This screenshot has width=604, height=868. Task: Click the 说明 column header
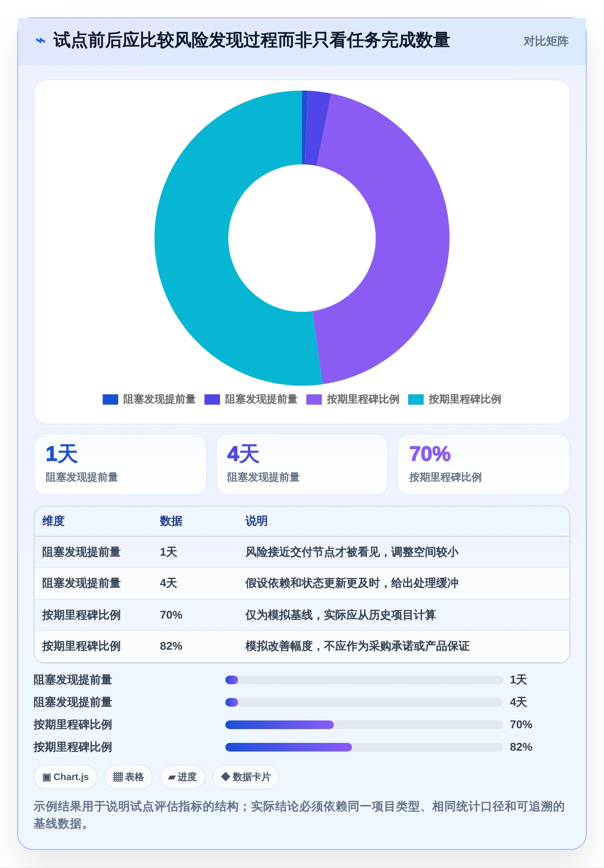pyautogui.click(x=257, y=521)
